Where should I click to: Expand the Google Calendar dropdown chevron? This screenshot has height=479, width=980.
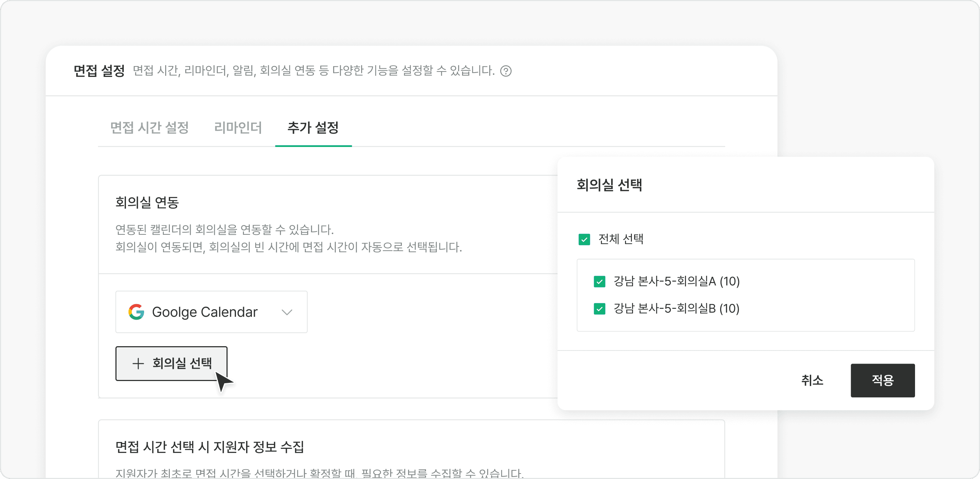click(x=287, y=312)
